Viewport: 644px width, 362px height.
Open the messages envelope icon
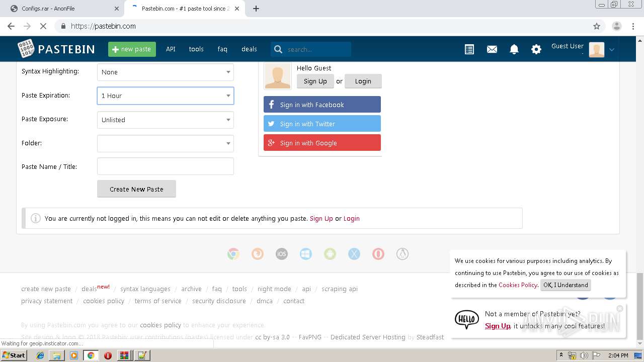coord(492,49)
